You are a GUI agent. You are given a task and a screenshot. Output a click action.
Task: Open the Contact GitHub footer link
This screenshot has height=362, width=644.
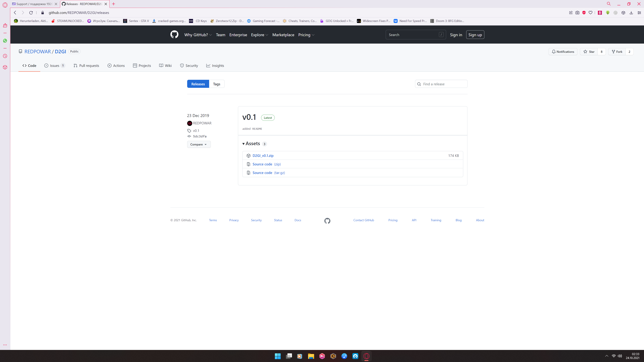coord(363,220)
